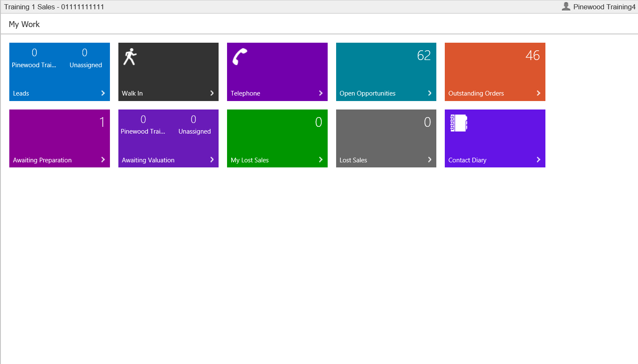Select the My Lost Sales label
Viewport: 638px width, 364px height.
pyautogui.click(x=250, y=160)
